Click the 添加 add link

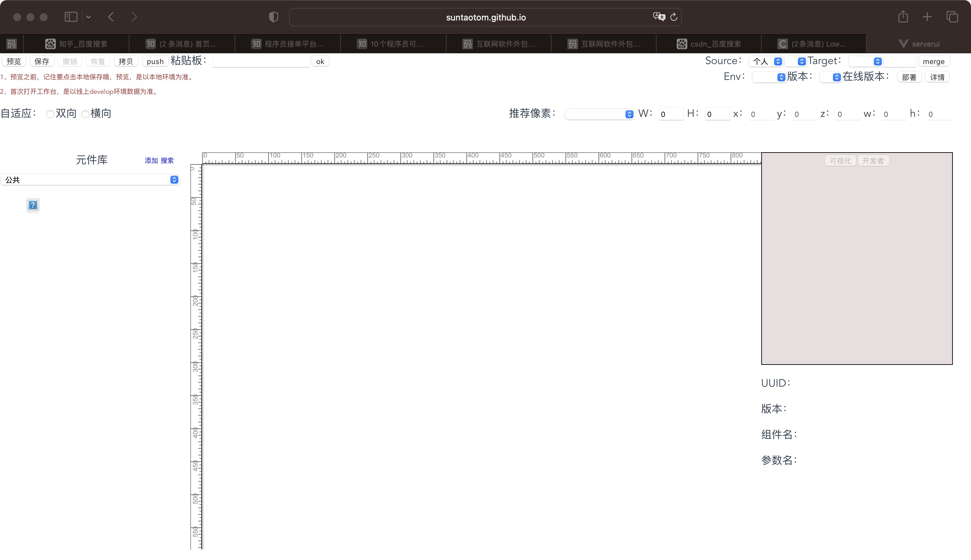pos(151,160)
